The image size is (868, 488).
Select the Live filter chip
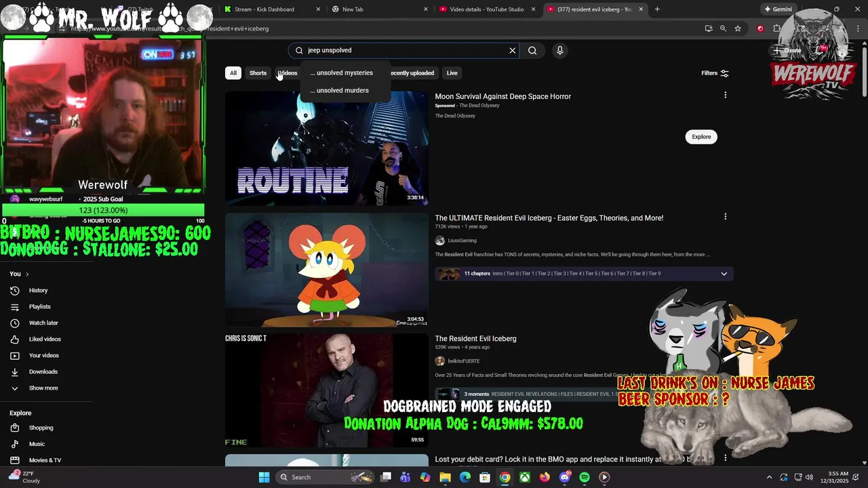point(452,73)
